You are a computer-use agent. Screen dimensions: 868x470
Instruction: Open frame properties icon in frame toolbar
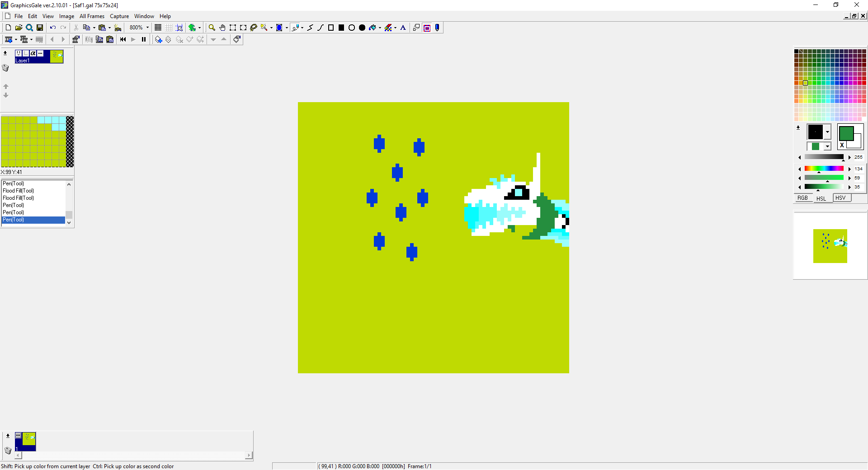(x=75, y=39)
